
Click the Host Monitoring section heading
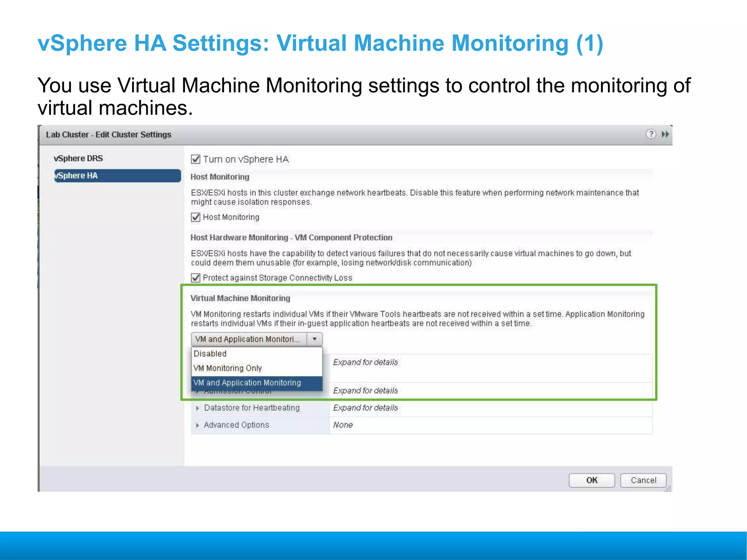coord(220,177)
